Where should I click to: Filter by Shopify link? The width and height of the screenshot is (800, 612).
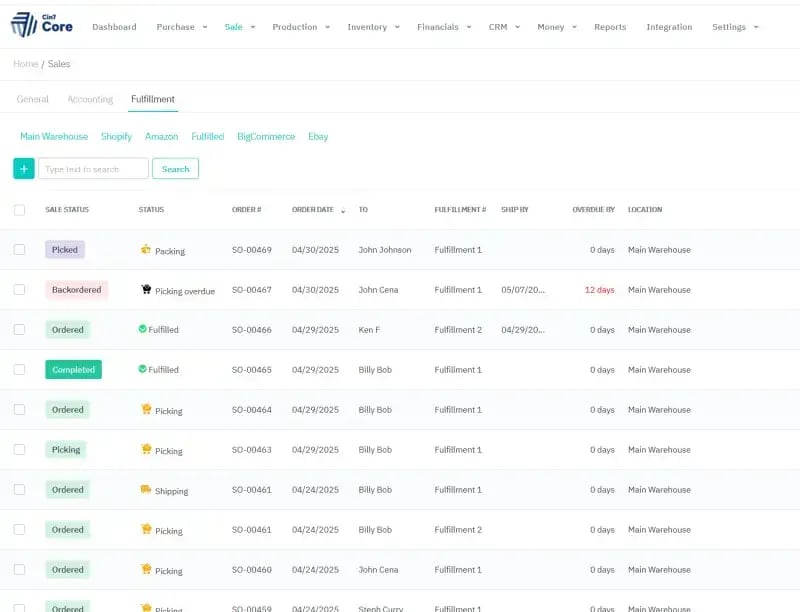click(116, 136)
